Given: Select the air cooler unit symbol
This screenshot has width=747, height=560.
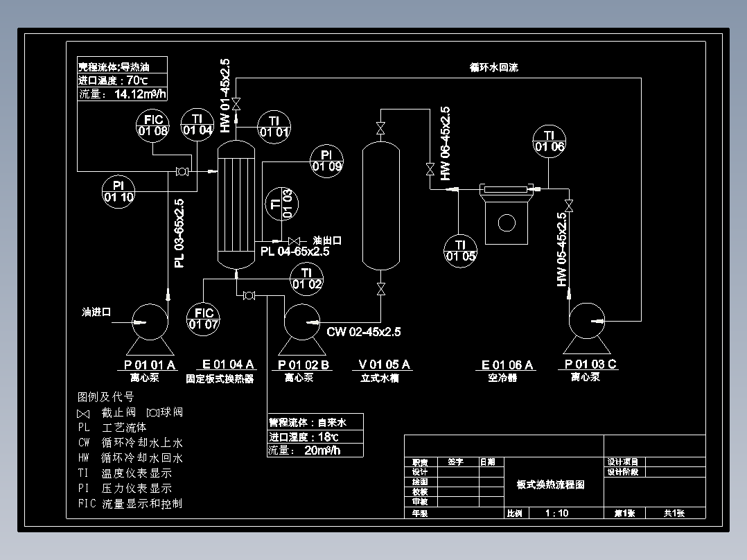Looking at the screenshot, I should coord(507,213).
